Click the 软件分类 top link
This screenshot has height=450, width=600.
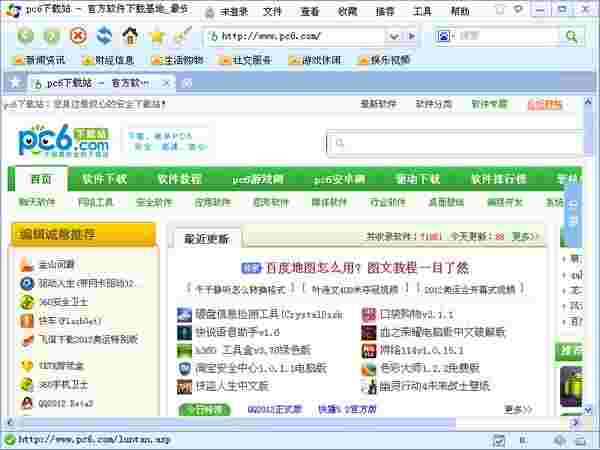click(x=434, y=104)
